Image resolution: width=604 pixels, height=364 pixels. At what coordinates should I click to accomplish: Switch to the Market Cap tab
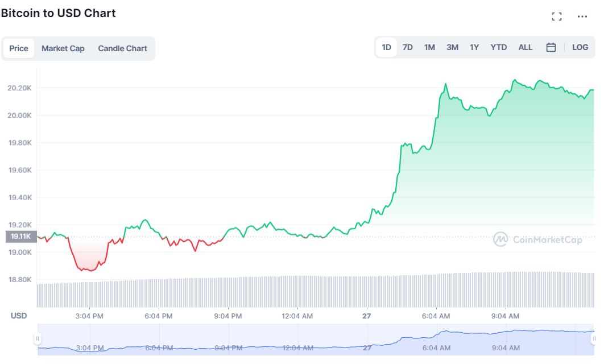tap(63, 48)
